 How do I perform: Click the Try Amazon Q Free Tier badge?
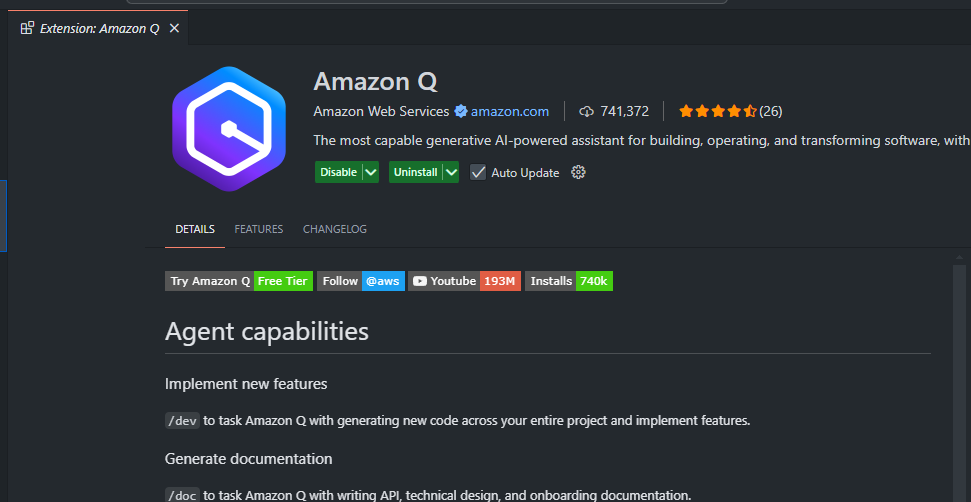tap(239, 281)
